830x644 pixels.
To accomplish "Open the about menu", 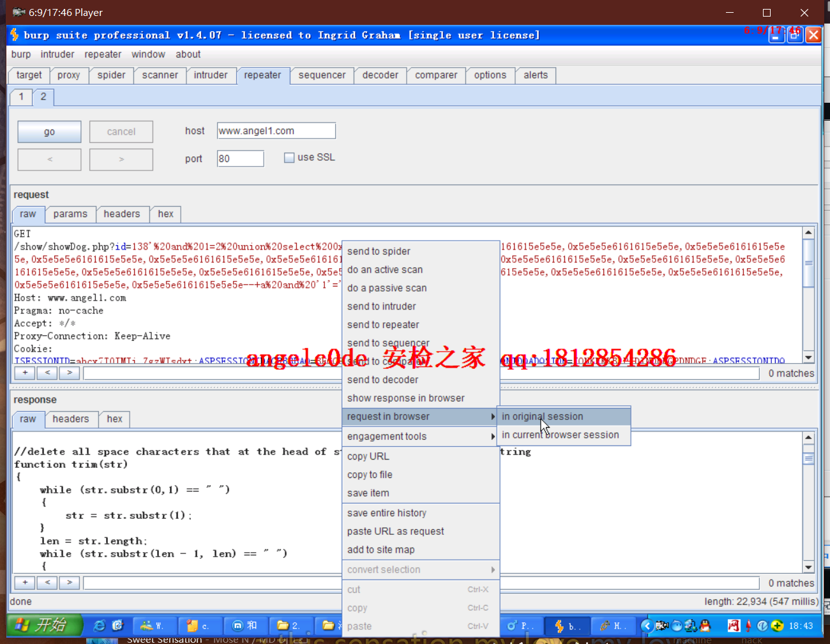I will [x=188, y=54].
